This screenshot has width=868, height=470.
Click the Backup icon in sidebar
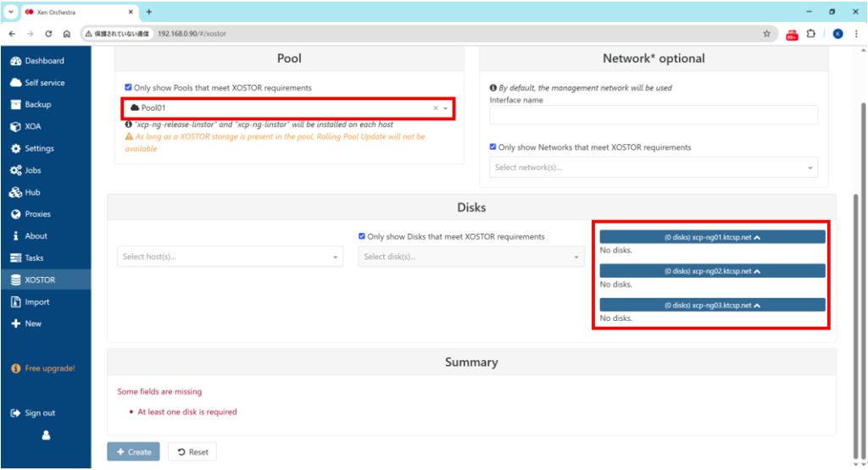click(16, 105)
